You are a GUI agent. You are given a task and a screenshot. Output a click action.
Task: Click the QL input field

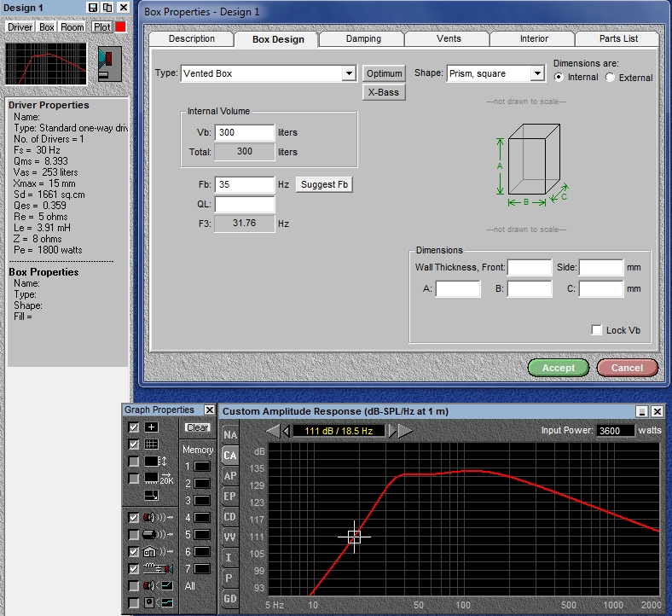pos(244,204)
